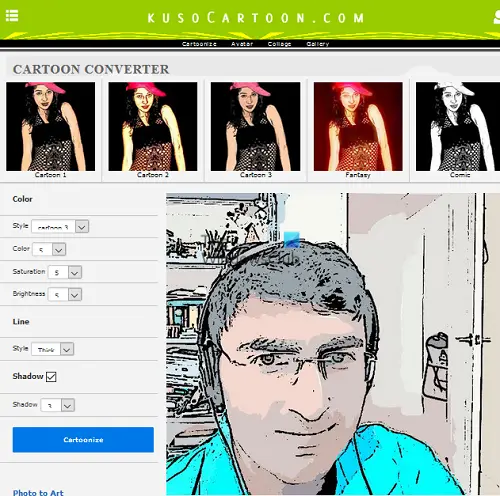
Task: Open the Saturation dropdown
Action: [65, 272]
